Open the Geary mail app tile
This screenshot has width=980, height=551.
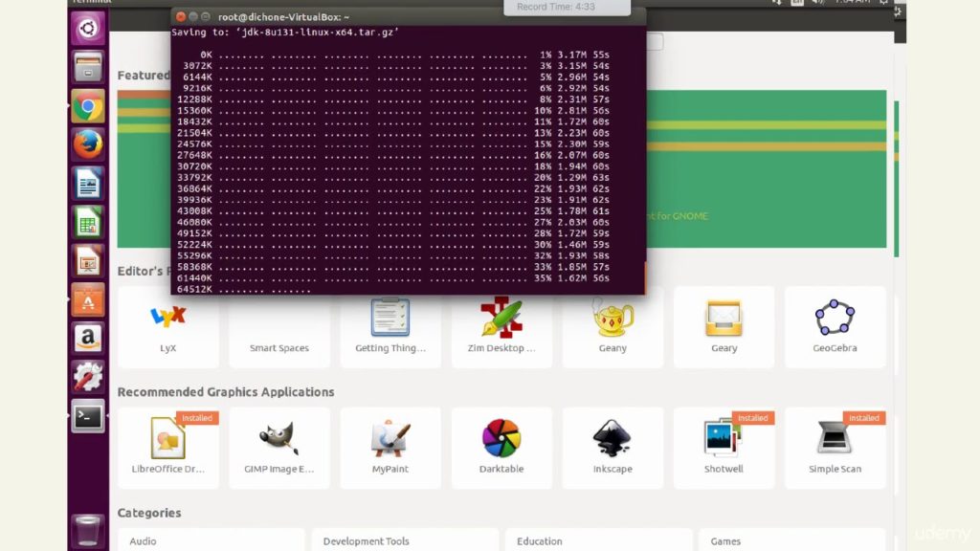724,327
